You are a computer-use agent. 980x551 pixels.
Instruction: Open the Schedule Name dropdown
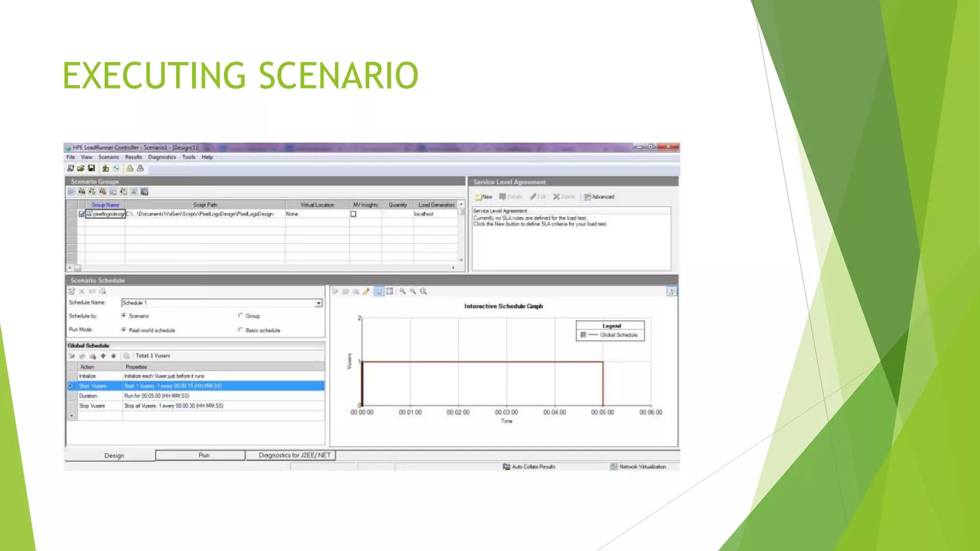coord(319,303)
